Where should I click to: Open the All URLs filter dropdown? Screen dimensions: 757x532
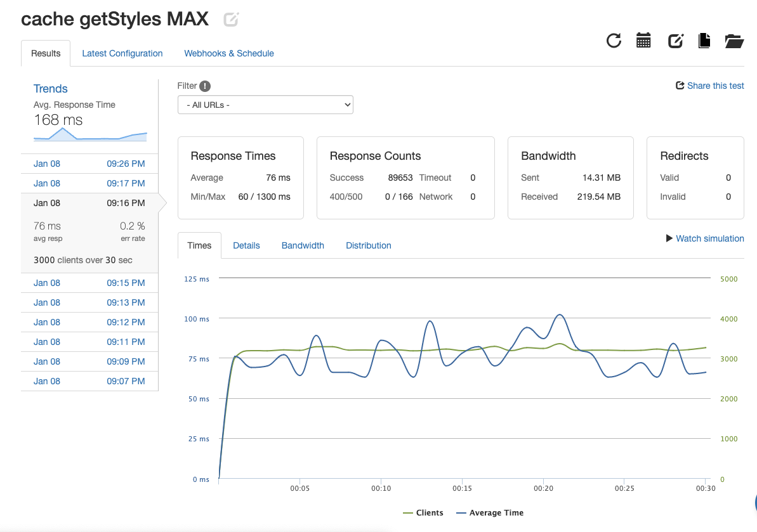tap(265, 105)
